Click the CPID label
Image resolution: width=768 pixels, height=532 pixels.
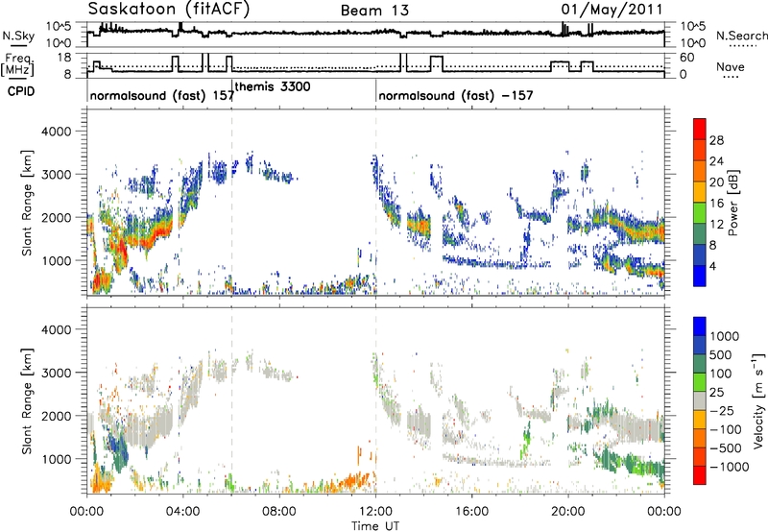[21, 91]
